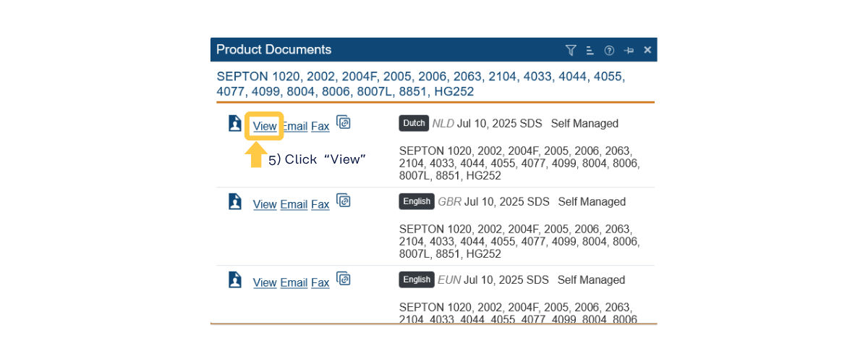Click the copy link icon in Dutch NLD row
Screen dimensions: 868x362
point(344,122)
